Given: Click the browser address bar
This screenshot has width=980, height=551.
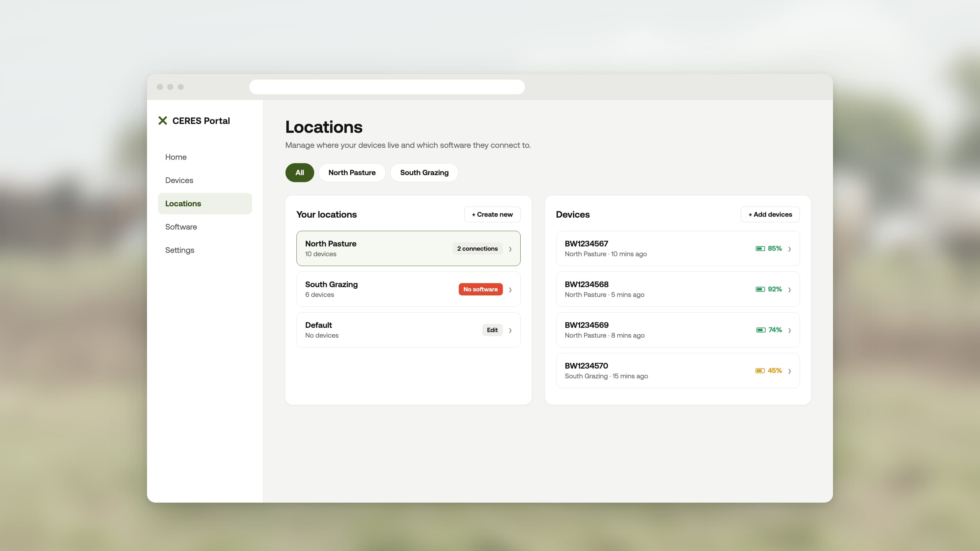Looking at the screenshot, I should 387,87.
